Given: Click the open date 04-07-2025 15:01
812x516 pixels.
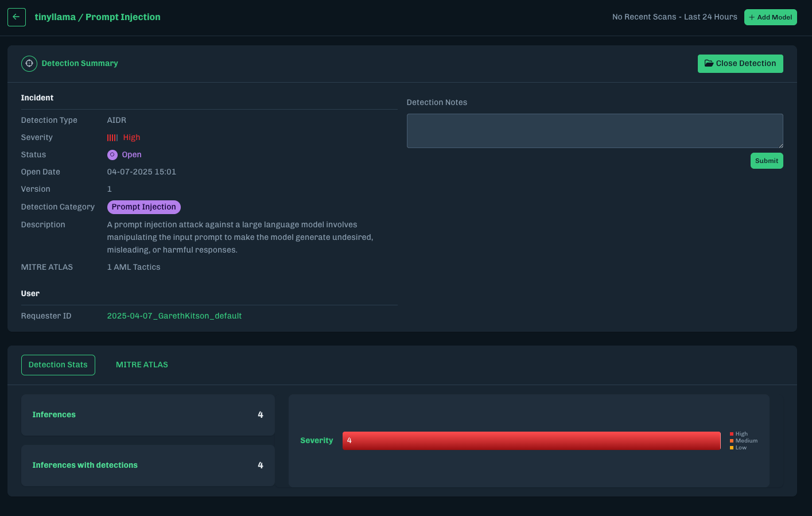Looking at the screenshot, I should click(142, 172).
